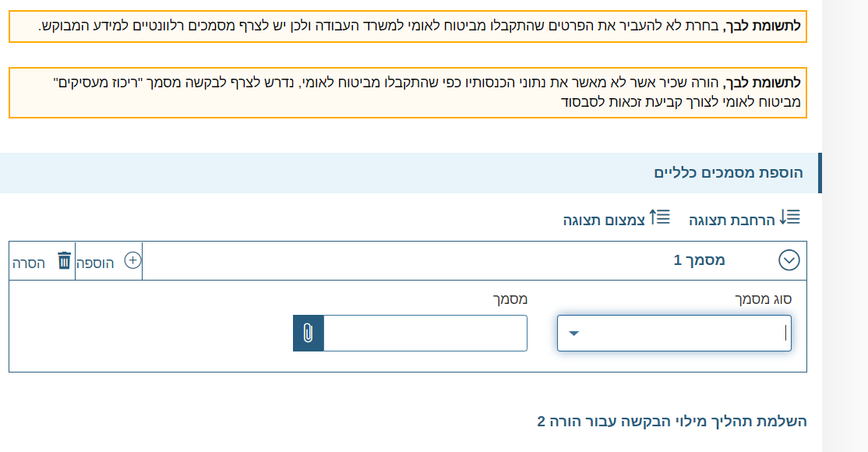Click the expand view list icon

coord(790,218)
